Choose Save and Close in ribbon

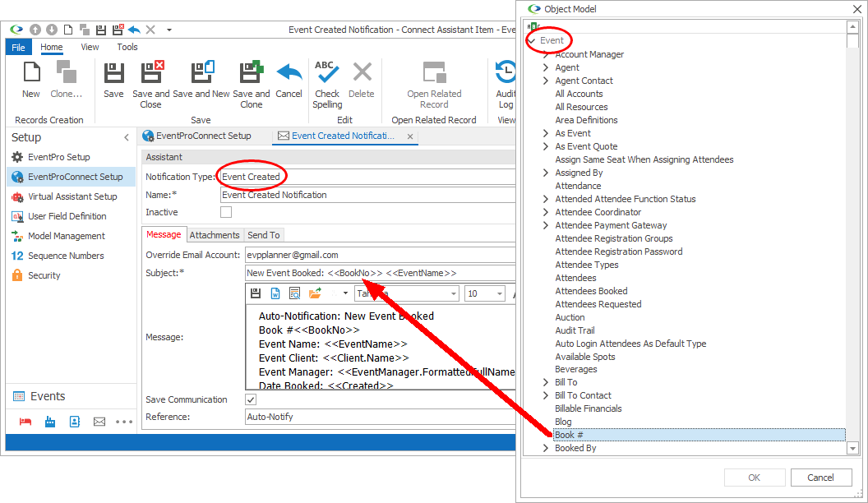[150, 85]
